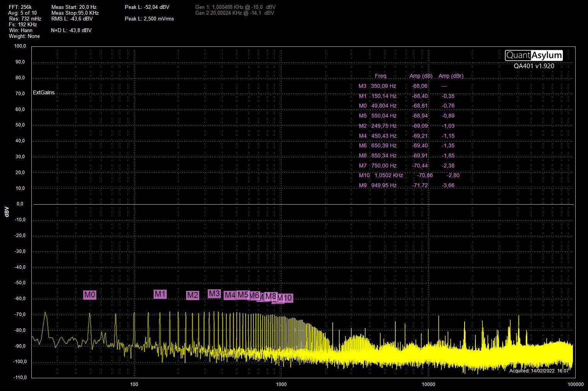The image size is (588, 391).
Task: Click the Gen 1 generator readout
Action: pos(235,7)
